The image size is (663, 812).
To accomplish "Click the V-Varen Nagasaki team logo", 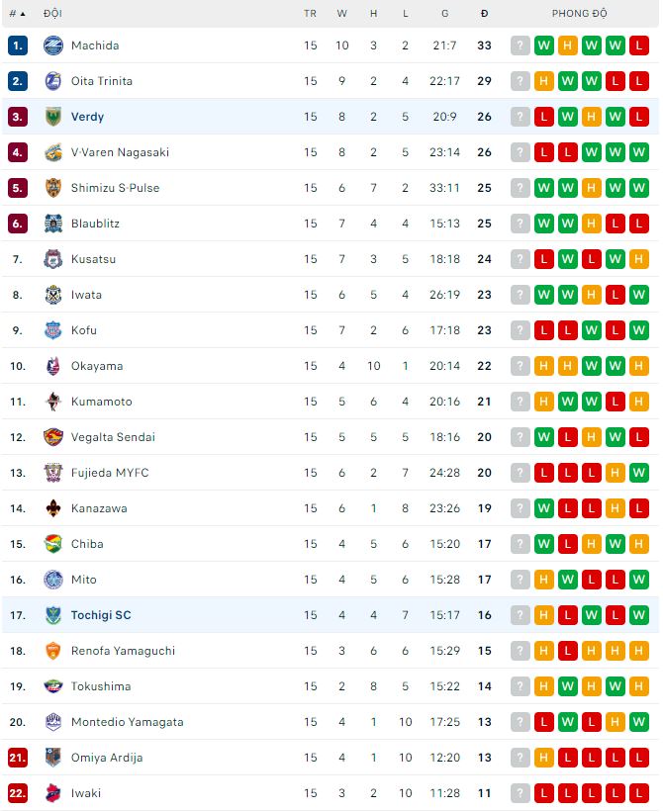I will [52, 152].
